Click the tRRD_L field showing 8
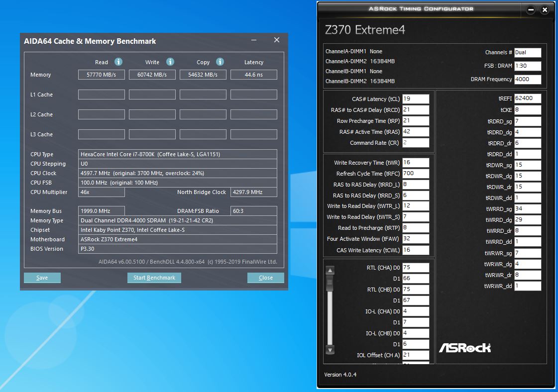 tap(416, 185)
